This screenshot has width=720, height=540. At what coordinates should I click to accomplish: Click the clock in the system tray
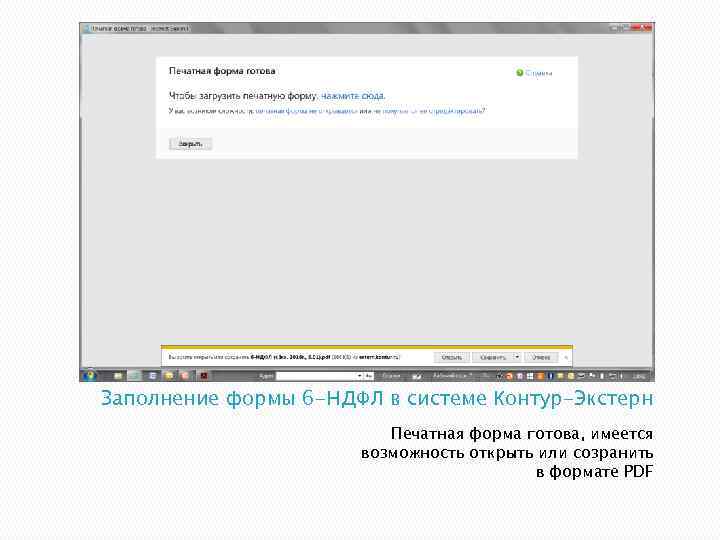[x=639, y=376]
